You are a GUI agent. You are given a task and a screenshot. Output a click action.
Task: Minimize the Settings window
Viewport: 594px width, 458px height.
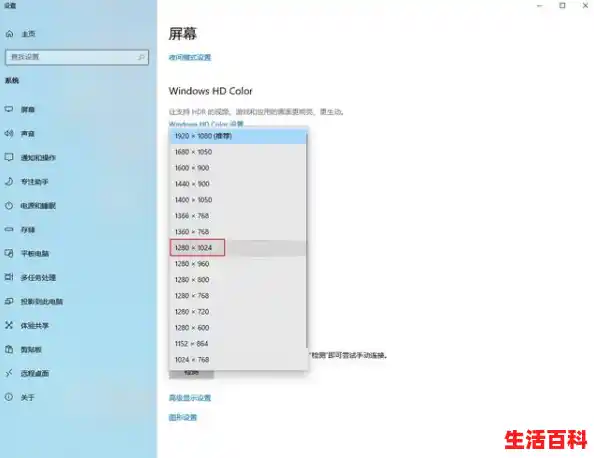pos(540,6)
